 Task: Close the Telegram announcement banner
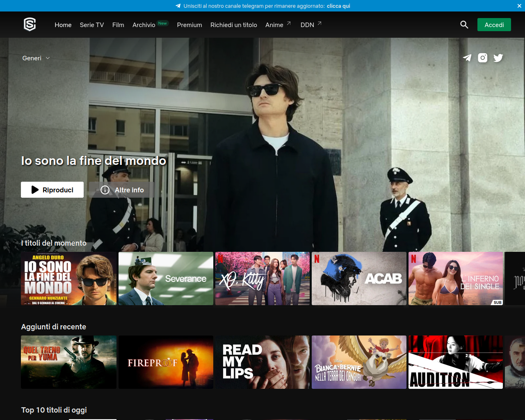519,6
